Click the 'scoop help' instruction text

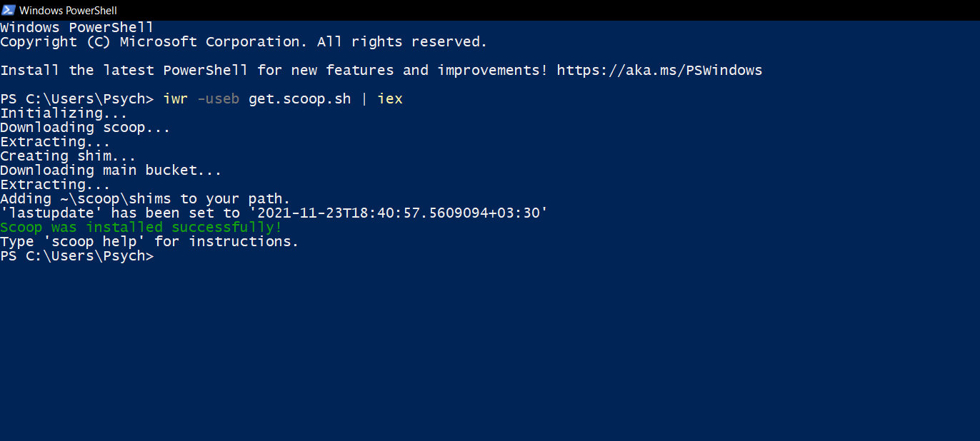point(96,241)
